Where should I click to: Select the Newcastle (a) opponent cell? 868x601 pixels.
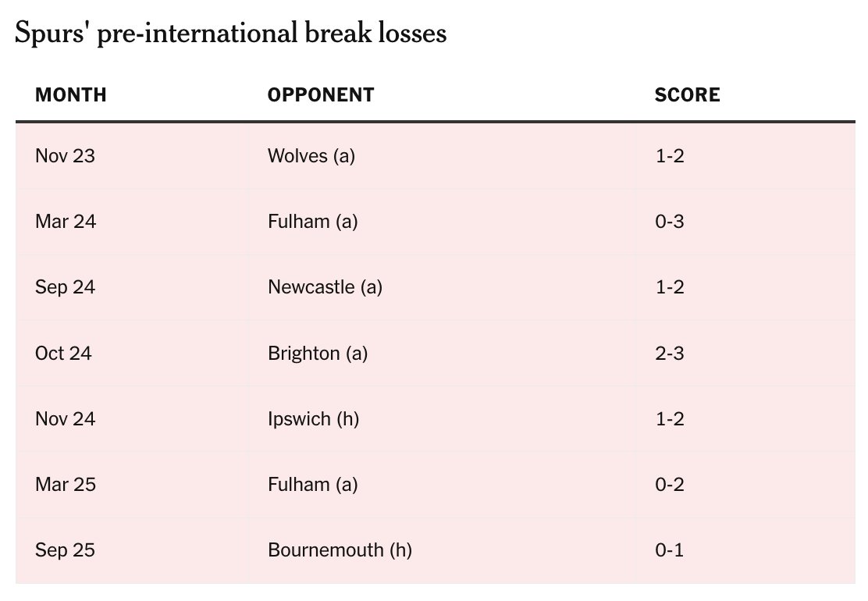325,287
